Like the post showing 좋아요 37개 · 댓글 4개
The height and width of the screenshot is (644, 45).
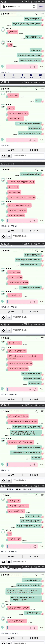pos(11,556)
